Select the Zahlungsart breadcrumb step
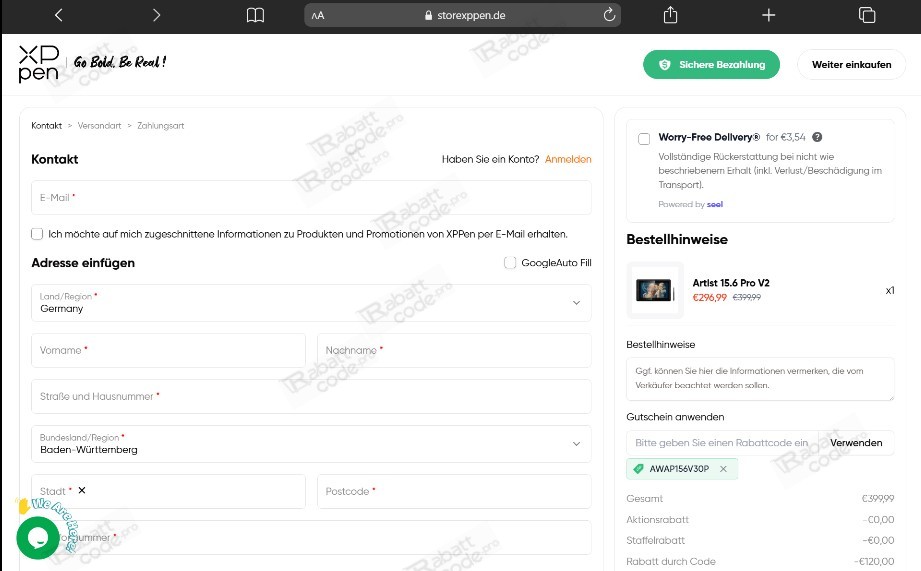The width and height of the screenshot is (921, 571). [x=160, y=126]
